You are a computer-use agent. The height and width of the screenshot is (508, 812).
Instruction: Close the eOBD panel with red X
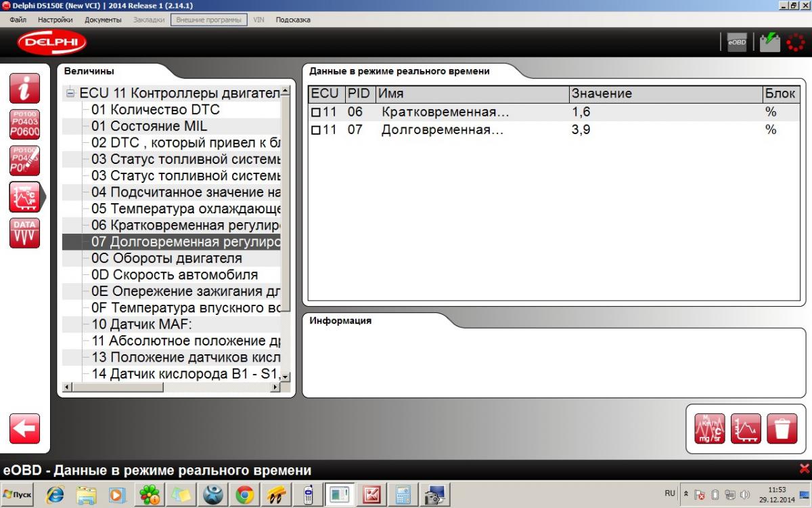[804, 468]
